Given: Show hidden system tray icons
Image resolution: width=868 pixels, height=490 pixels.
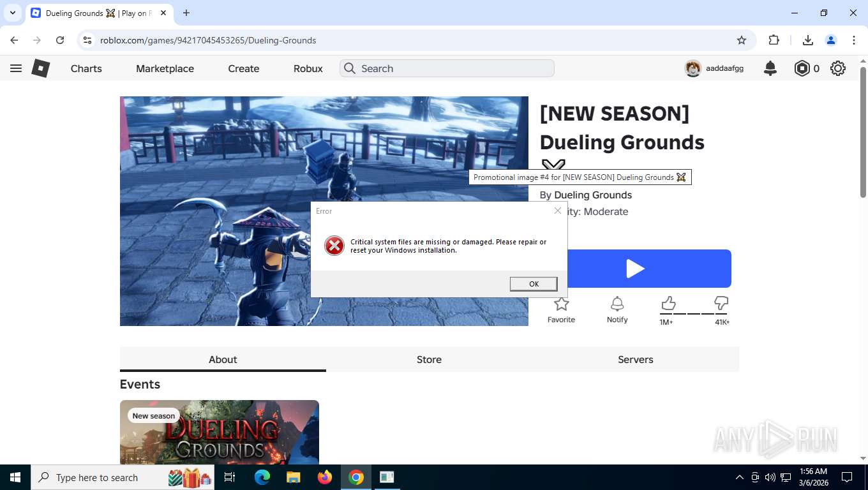Looking at the screenshot, I should [740, 477].
